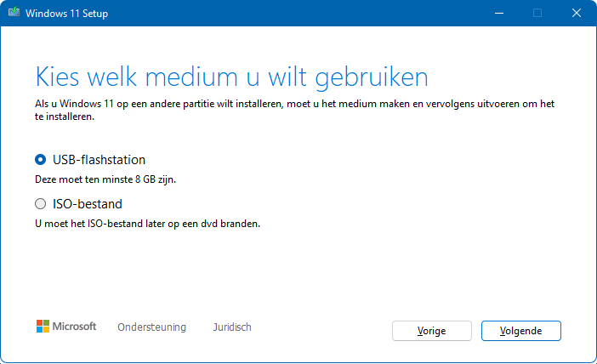
Task: Select the ISO-bestand radio button
Action: 40,204
